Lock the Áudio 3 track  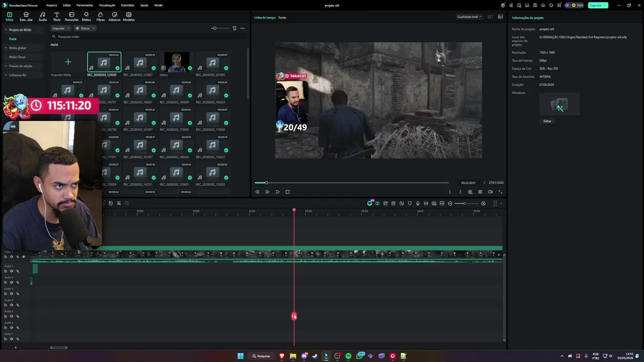(6, 294)
